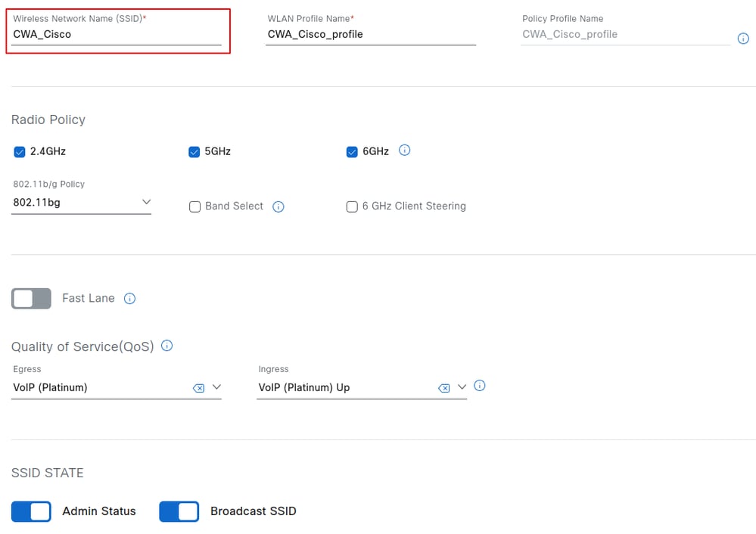Show Quality of Service info icon
The height and width of the screenshot is (534, 756).
pyautogui.click(x=167, y=346)
